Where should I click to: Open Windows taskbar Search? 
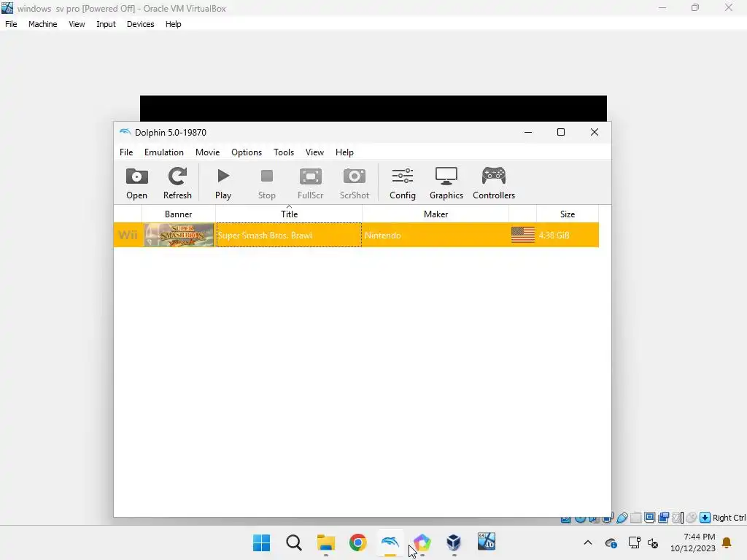click(294, 542)
